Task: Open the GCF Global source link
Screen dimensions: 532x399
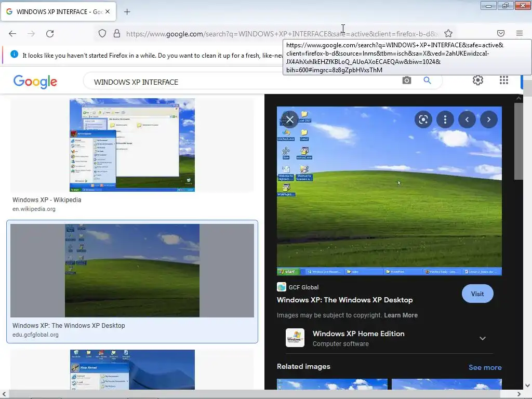Action: coord(298,287)
